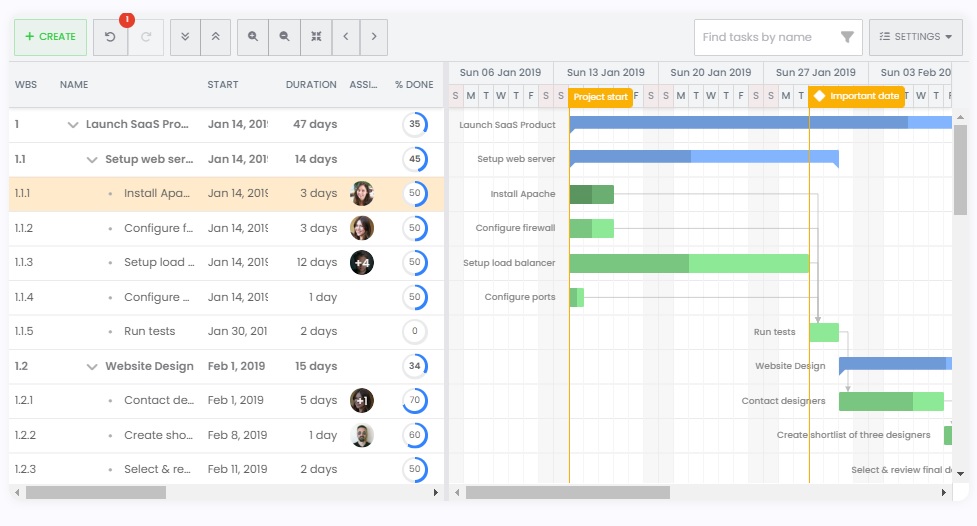Click Sun 13 Jan 2019 week header

click(x=606, y=72)
